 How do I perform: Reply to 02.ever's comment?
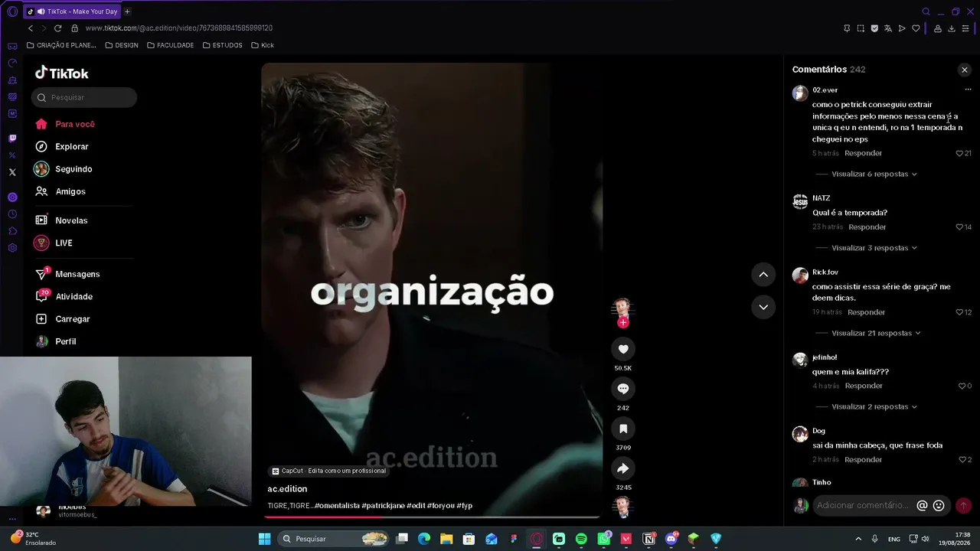863,153
